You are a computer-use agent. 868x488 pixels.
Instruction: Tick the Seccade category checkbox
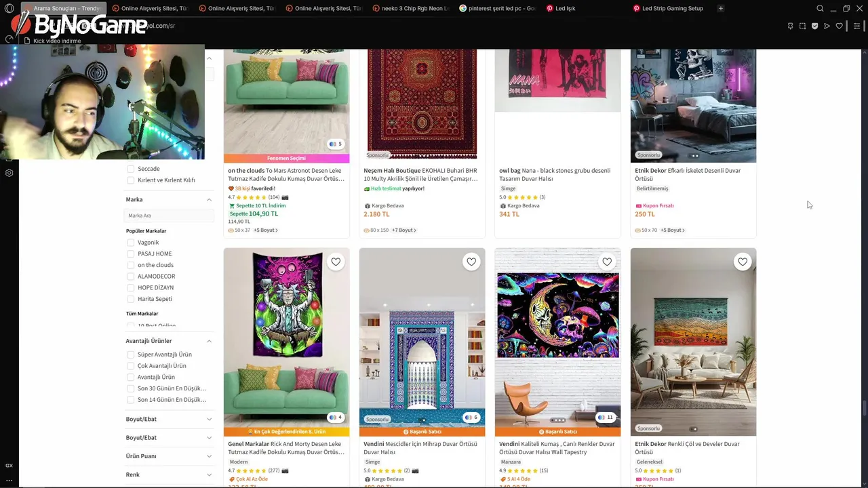[131, 169]
